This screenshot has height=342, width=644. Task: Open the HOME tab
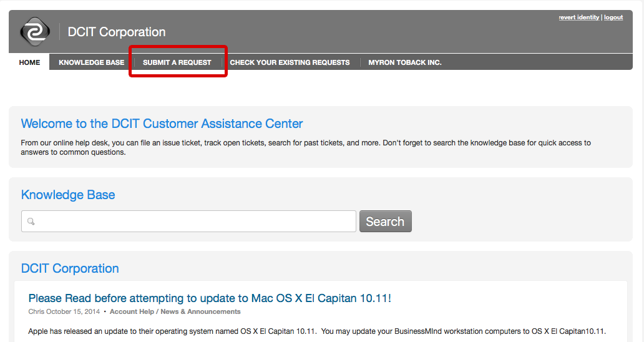(x=29, y=62)
